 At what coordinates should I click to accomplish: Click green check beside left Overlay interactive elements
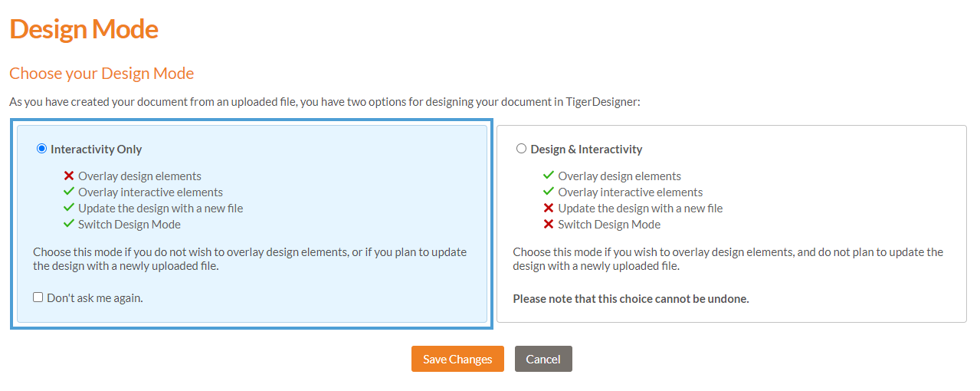coord(69,192)
